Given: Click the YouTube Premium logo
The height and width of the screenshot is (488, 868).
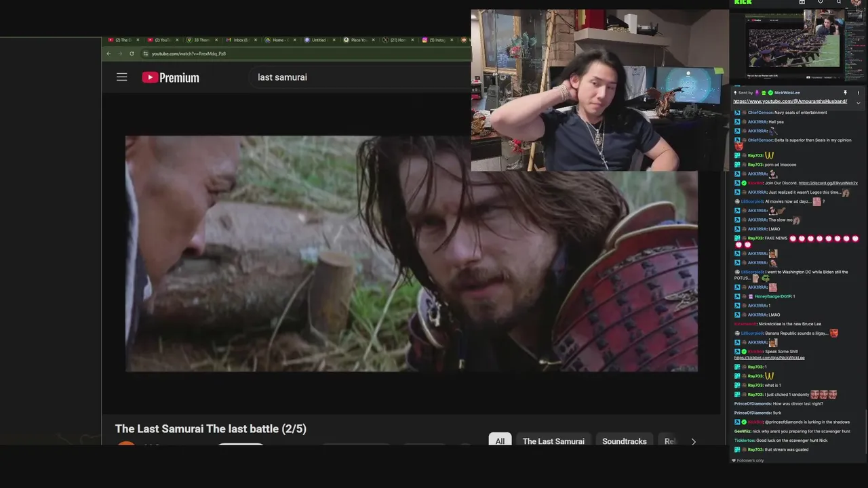Looking at the screenshot, I should point(170,77).
